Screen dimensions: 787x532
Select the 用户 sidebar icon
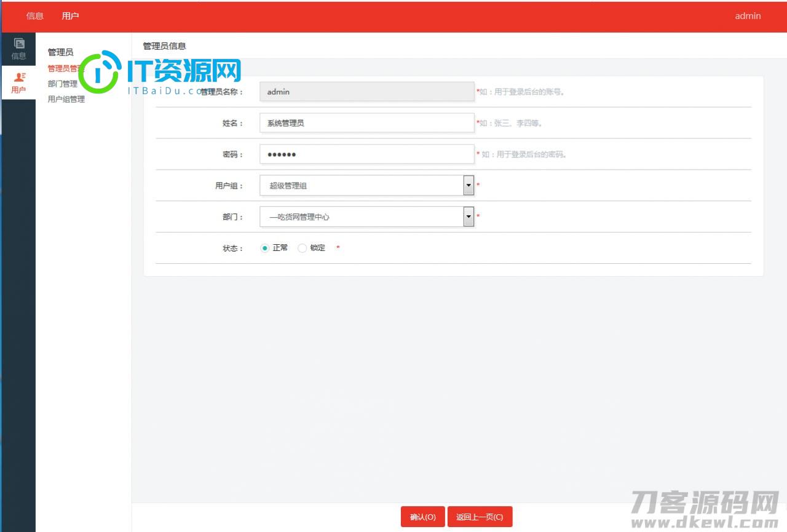(x=18, y=82)
